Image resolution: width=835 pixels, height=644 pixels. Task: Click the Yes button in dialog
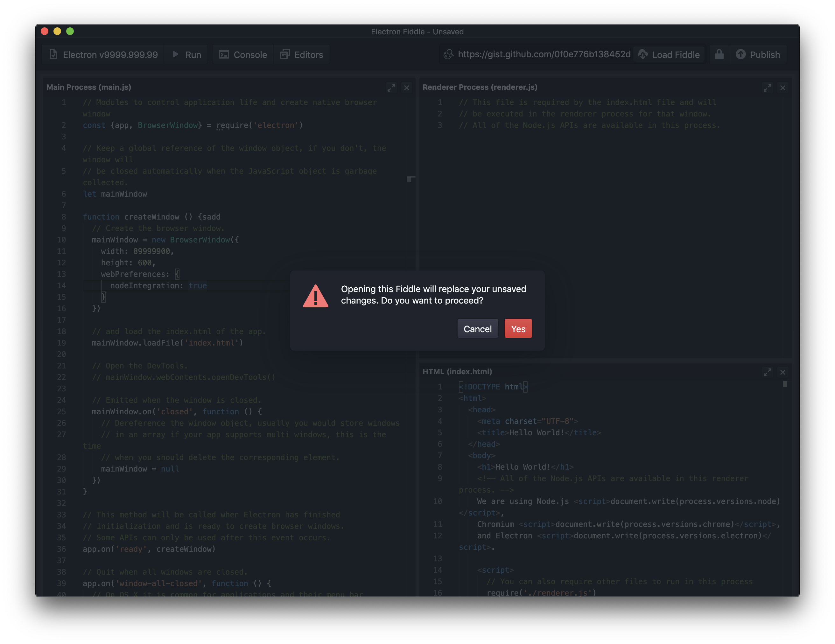tap(518, 329)
